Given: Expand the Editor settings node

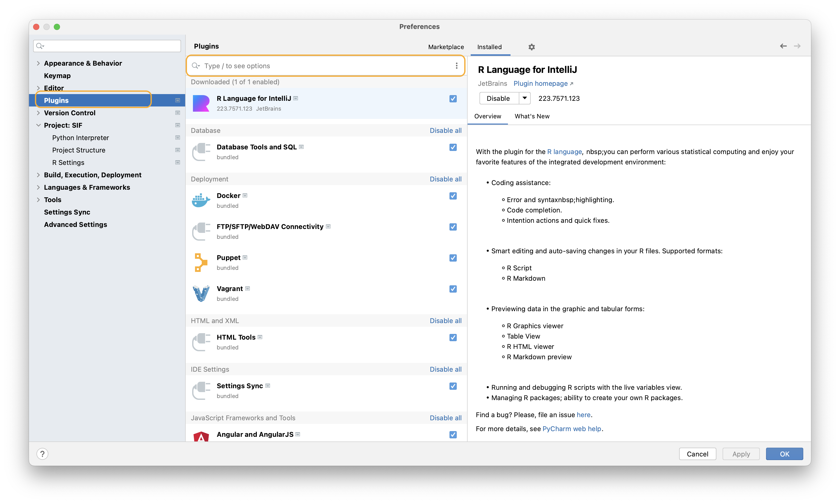Looking at the screenshot, I should [38, 88].
